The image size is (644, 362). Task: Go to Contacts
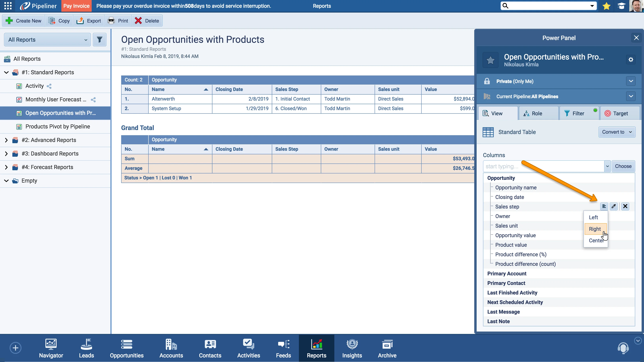pyautogui.click(x=210, y=348)
